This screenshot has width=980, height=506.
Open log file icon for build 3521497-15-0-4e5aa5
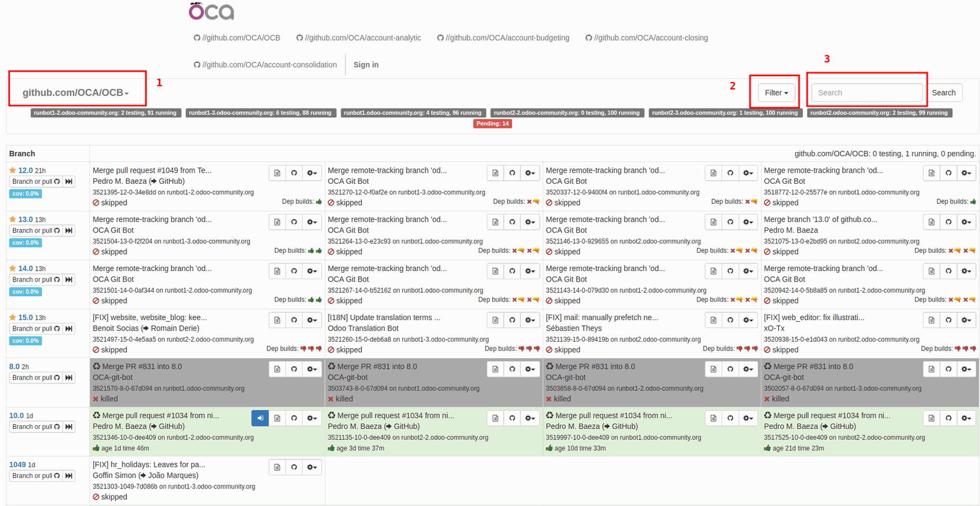pos(277,320)
